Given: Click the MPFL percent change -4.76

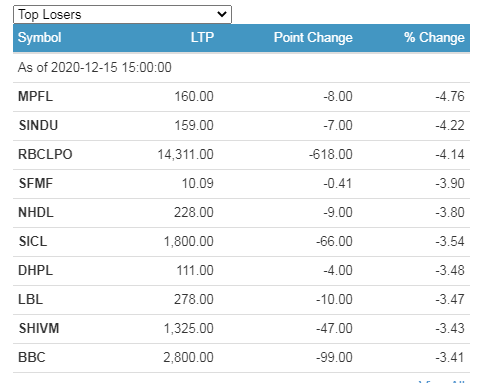Looking at the screenshot, I should [x=450, y=97].
